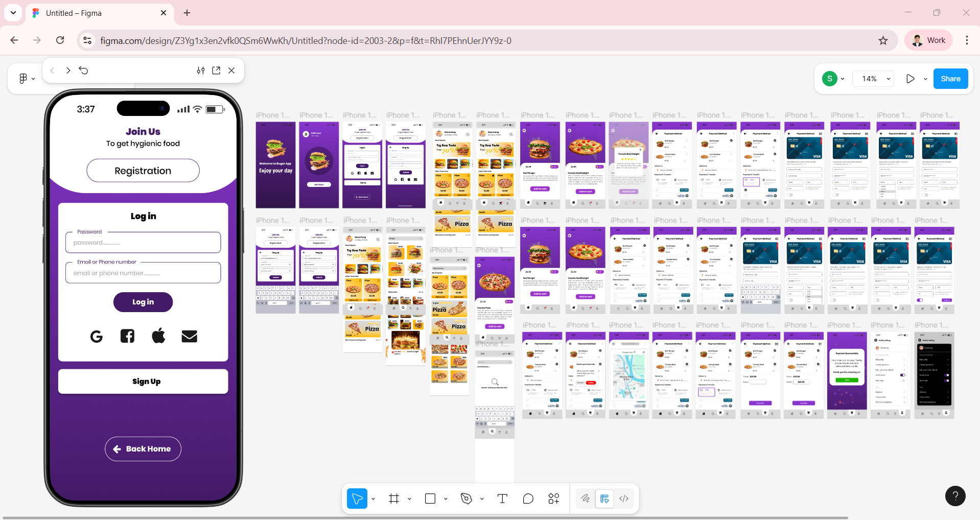Open preview in new tab
980x520 pixels.
coord(216,70)
